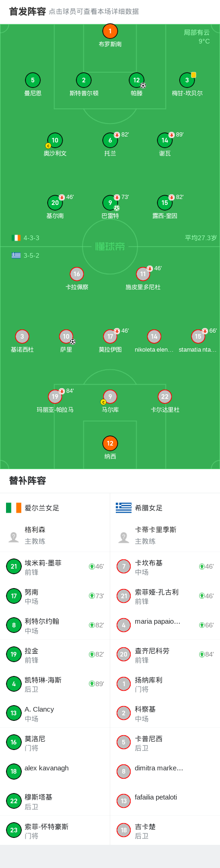Tap 施皮里多尼杜 number 11 substituted at 46'
Viewport: 220px width, 868px height.
(x=143, y=274)
